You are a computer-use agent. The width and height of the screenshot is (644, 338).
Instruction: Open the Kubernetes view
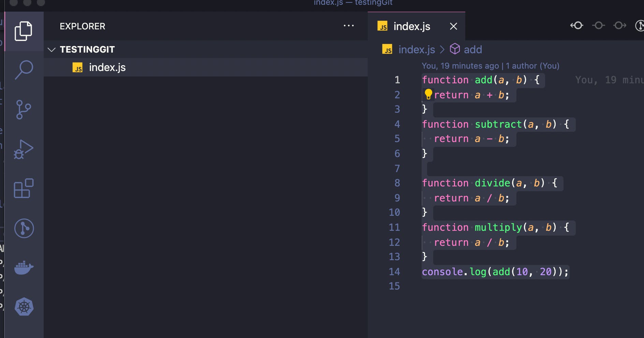click(24, 307)
